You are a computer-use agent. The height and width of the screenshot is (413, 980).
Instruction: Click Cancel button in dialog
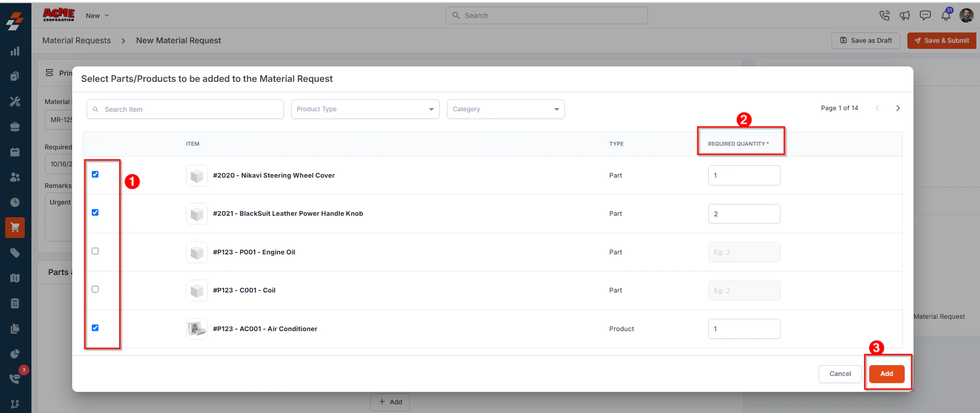pos(840,374)
